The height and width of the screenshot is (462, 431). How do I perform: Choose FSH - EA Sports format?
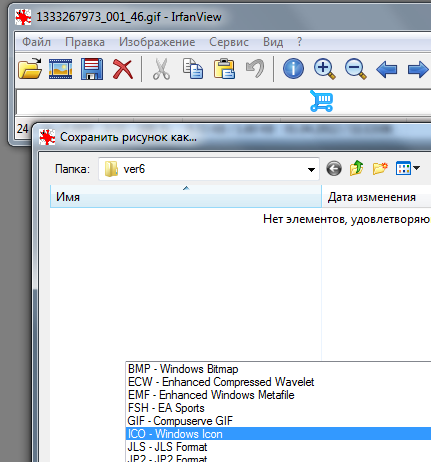tap(278, 408)
